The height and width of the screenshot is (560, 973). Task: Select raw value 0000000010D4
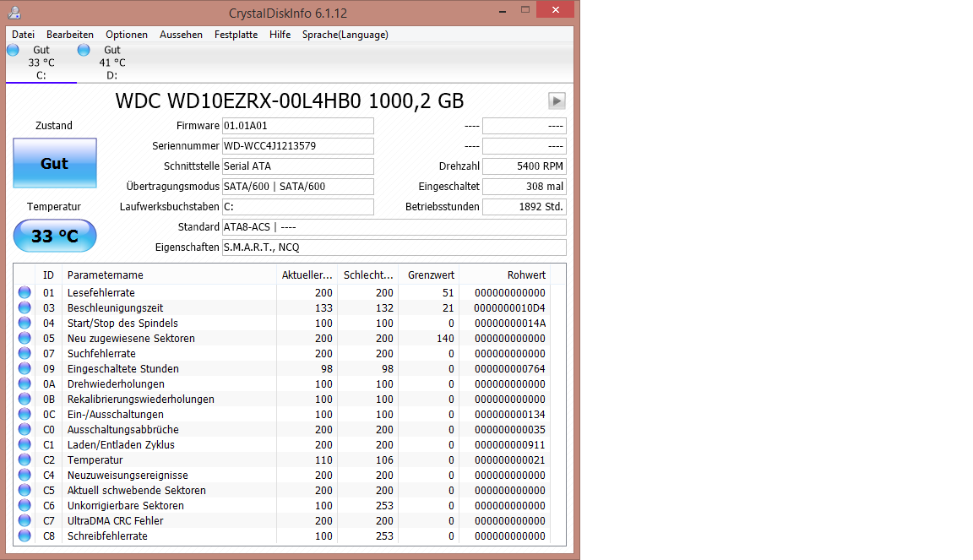tap(509, 308)
